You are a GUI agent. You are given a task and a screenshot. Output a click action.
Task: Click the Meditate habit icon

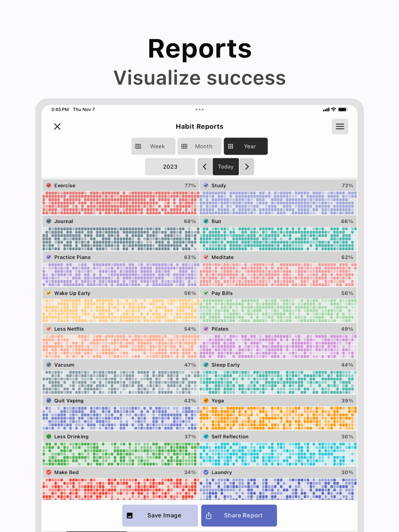(x=205, y=257)
